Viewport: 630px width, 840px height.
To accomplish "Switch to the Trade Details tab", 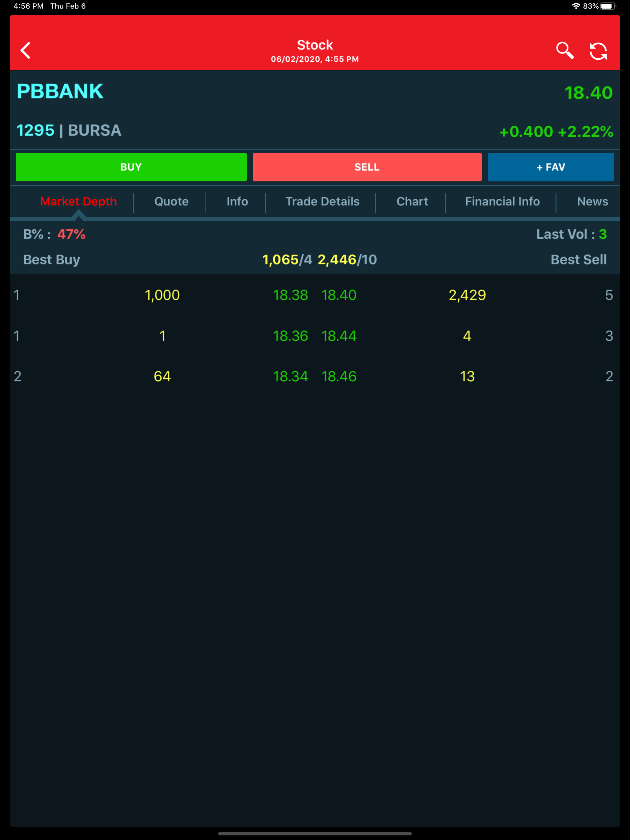I will pyautogui.click(x=322, y=201).
